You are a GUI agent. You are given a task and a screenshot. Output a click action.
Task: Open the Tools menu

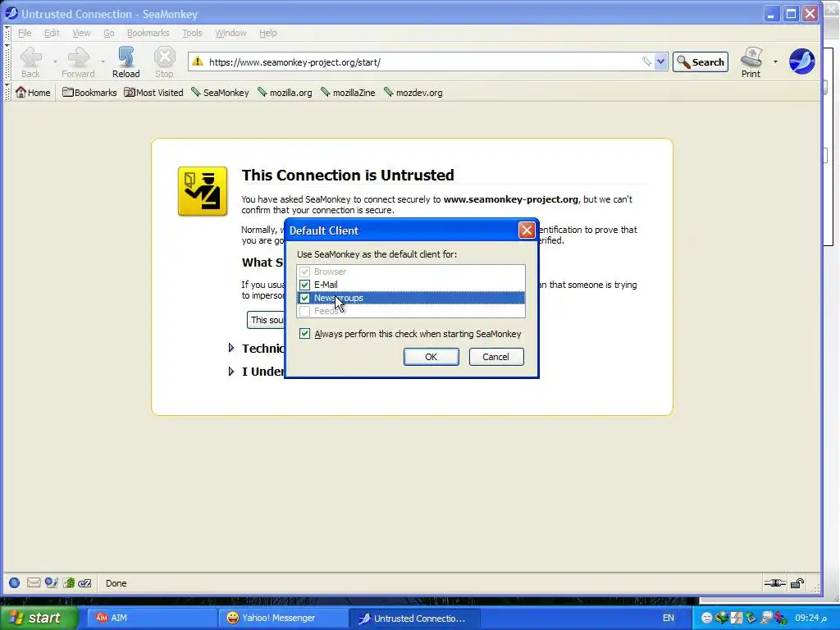[192, 33]
